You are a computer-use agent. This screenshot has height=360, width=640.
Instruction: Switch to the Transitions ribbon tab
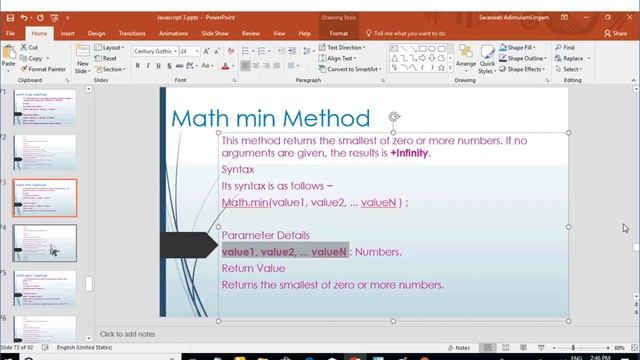coord(132,33)
